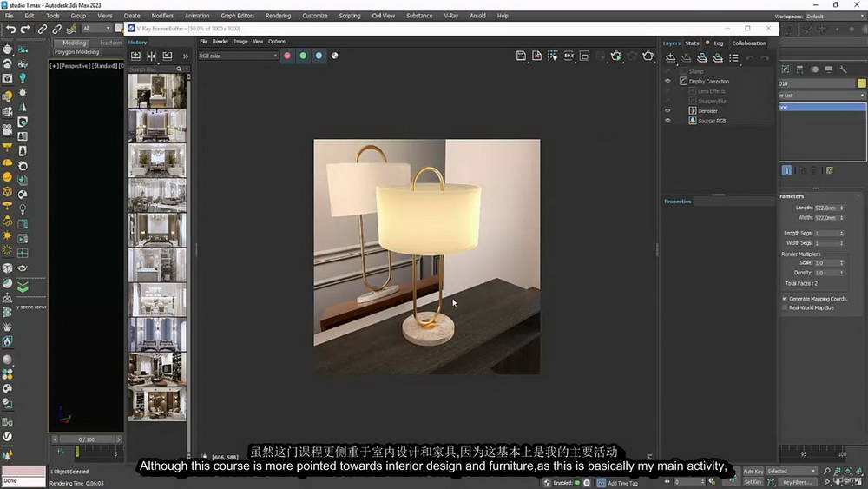Click the add layer icon in Layers
This screenshot has height=489, width=868.
[x=670, y=57]
